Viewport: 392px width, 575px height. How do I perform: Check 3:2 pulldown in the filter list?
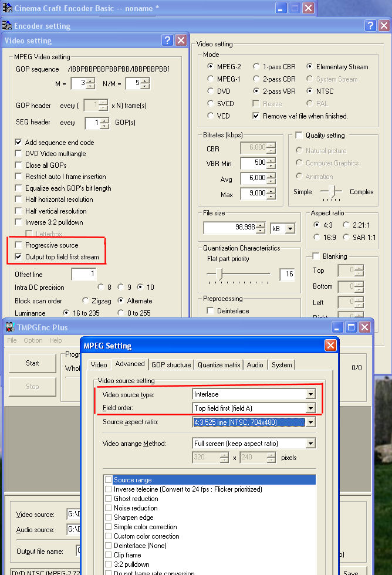(109, 564)
